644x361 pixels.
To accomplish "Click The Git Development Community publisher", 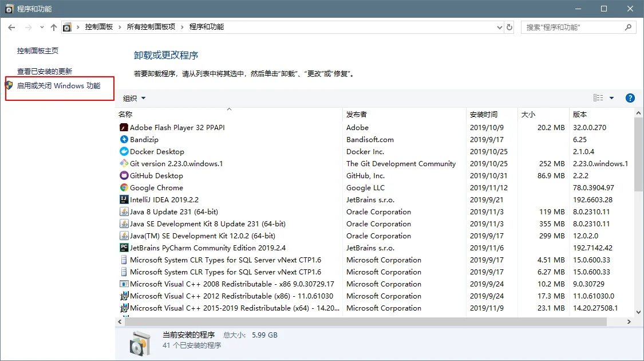I will [x=401, y=163].
